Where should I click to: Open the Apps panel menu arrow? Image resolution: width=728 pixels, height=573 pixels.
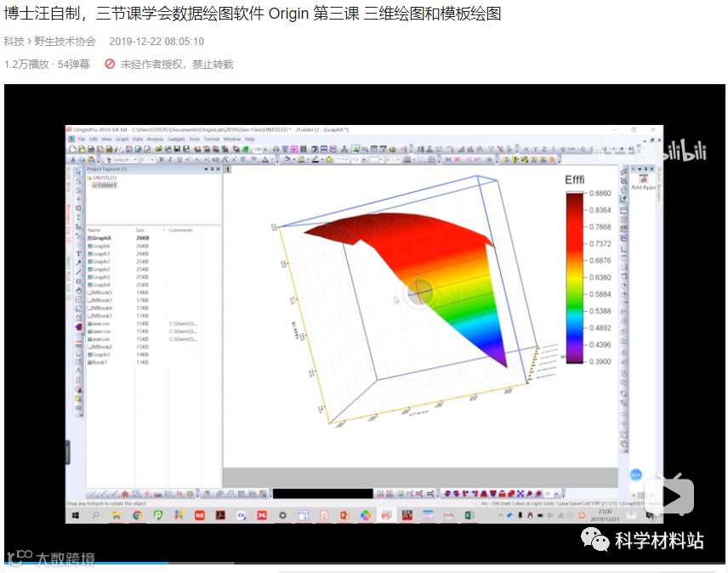pos(640,169)
